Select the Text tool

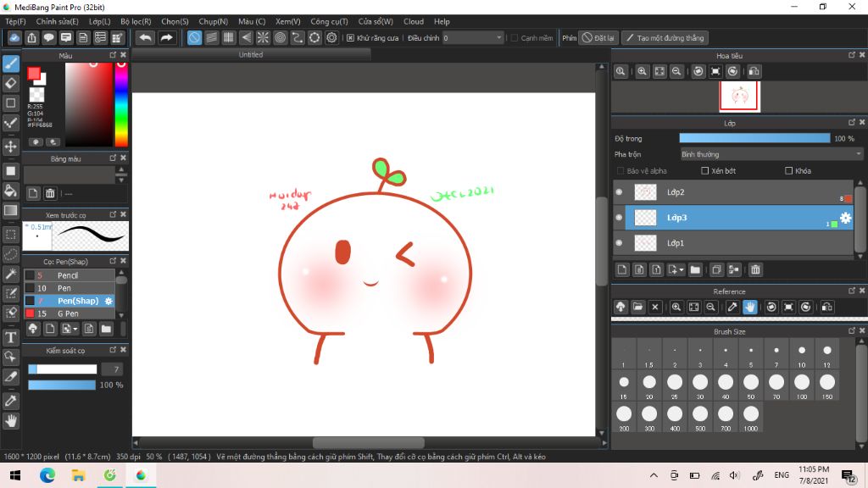[x=11, y=337]
